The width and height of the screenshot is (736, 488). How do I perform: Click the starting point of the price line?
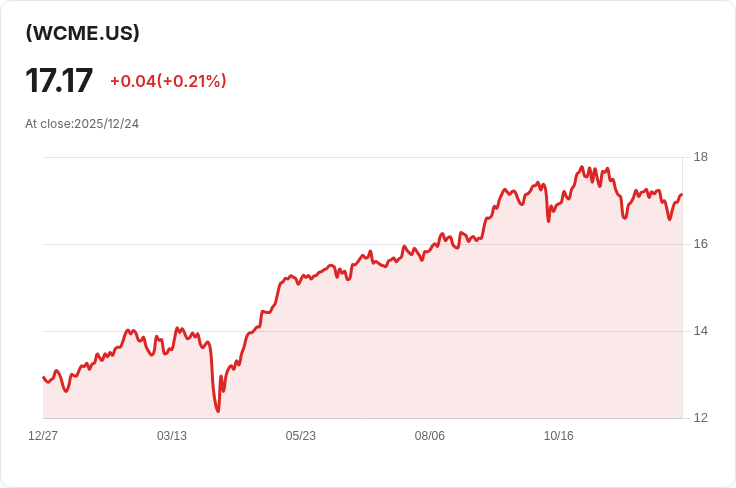(x=44, y=377)
